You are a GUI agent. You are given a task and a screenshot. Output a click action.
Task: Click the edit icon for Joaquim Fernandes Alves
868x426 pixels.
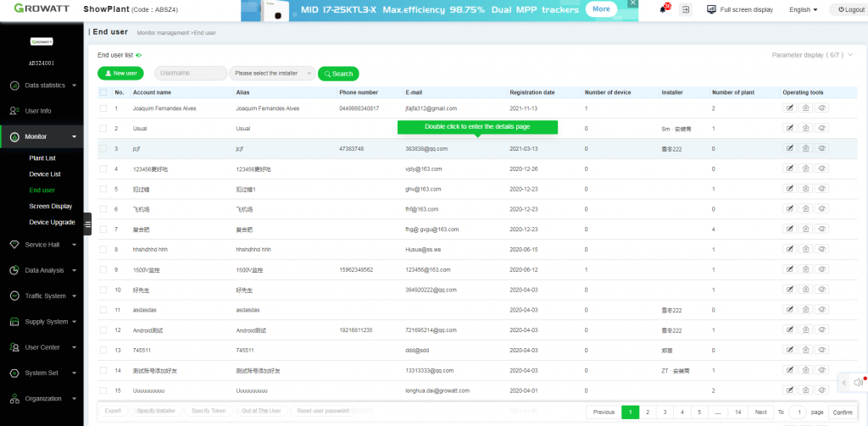[790, 108]
